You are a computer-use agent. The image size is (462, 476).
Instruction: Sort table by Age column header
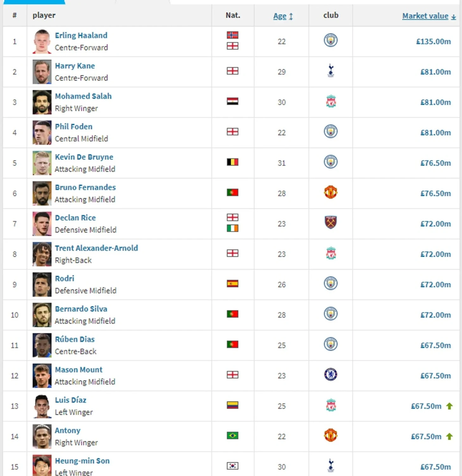(280, 16)
